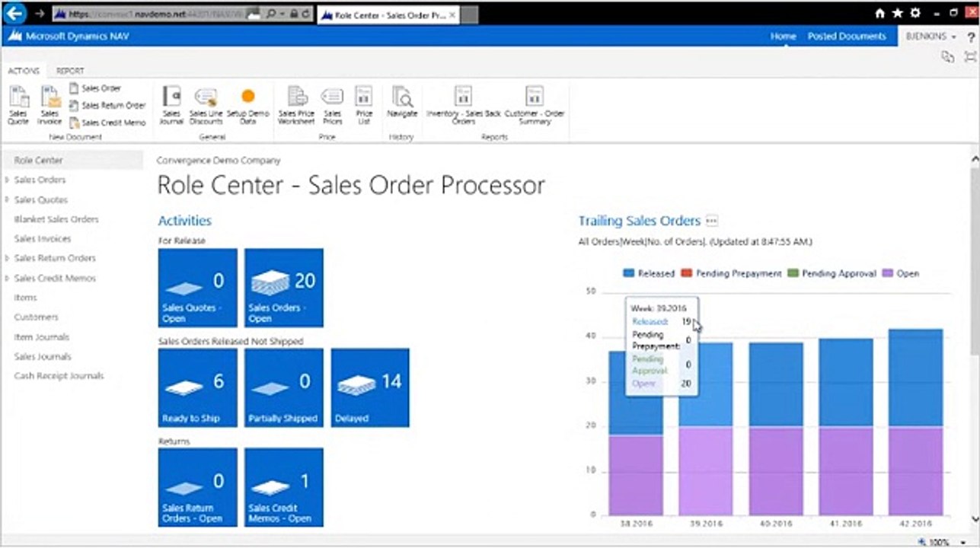Open the Sales Quotes - Open tile
This screenshot has height=548, width=980.
(x=197, y=288)
